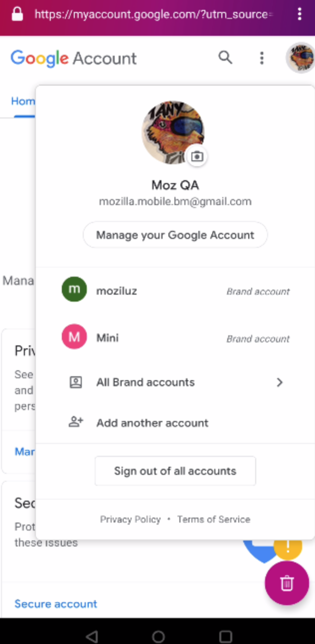Viewport: 315px width, 644px height.
Task: Click Manage your Google Account
Action: point(175,234)
